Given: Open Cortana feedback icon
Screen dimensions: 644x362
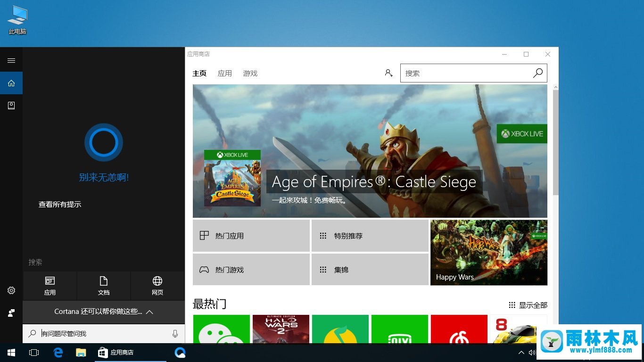Looking at the screenshot, I should tap(11, 313).
